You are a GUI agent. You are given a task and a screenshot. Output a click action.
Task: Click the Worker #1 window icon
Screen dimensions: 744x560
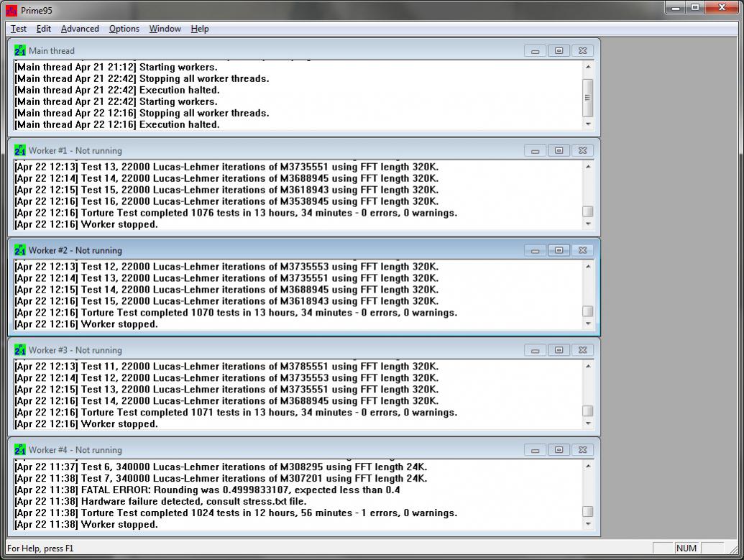pos(20,150)
